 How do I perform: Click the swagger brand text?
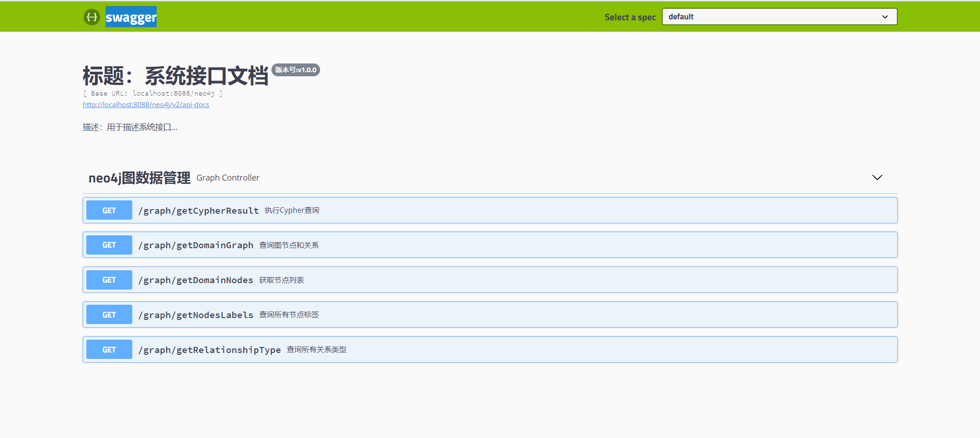point(131,17)
